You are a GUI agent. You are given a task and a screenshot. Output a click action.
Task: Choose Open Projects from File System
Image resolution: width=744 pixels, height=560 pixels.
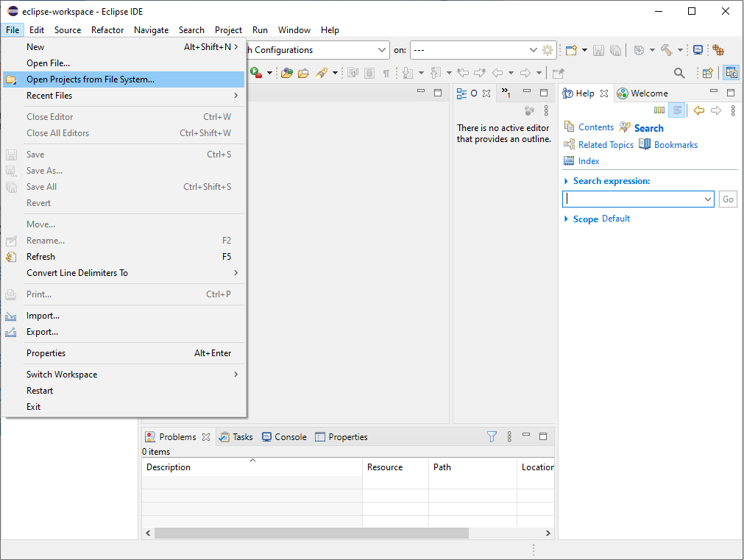124,79
